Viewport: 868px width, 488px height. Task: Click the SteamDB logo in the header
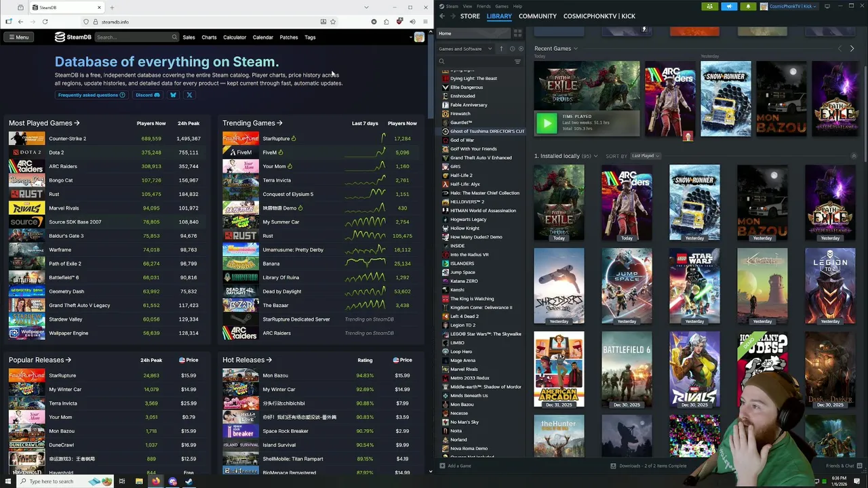[73, 37]
